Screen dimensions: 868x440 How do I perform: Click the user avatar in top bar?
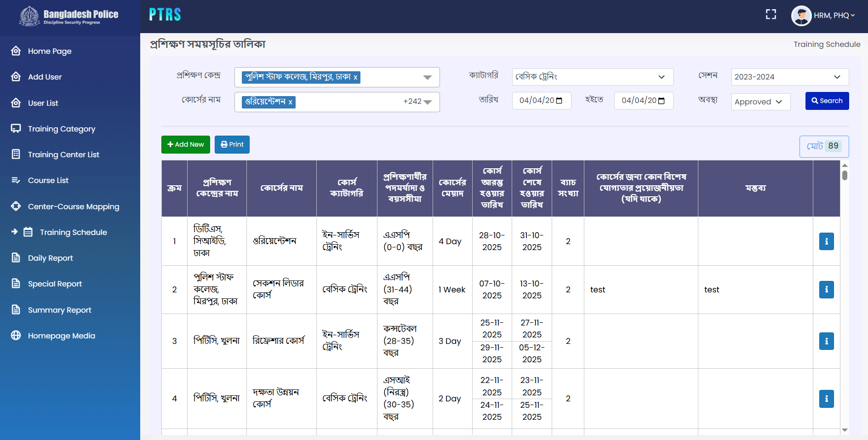[x=801, y=16]
